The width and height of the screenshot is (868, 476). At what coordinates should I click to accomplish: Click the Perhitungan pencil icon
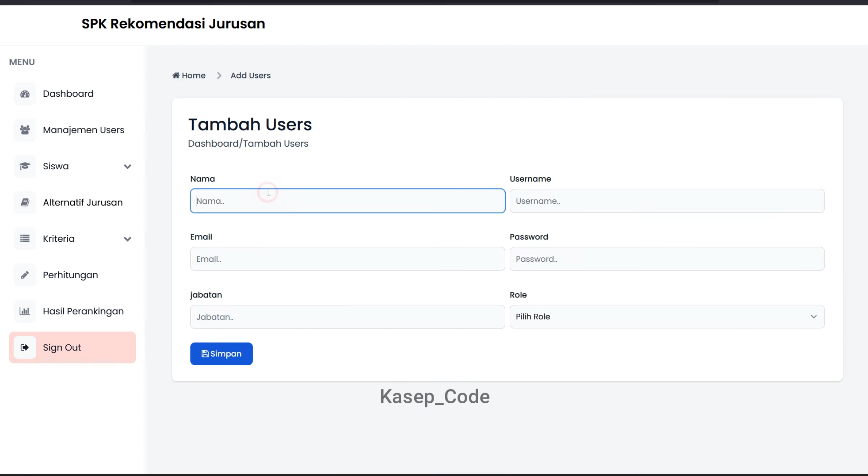25,275
